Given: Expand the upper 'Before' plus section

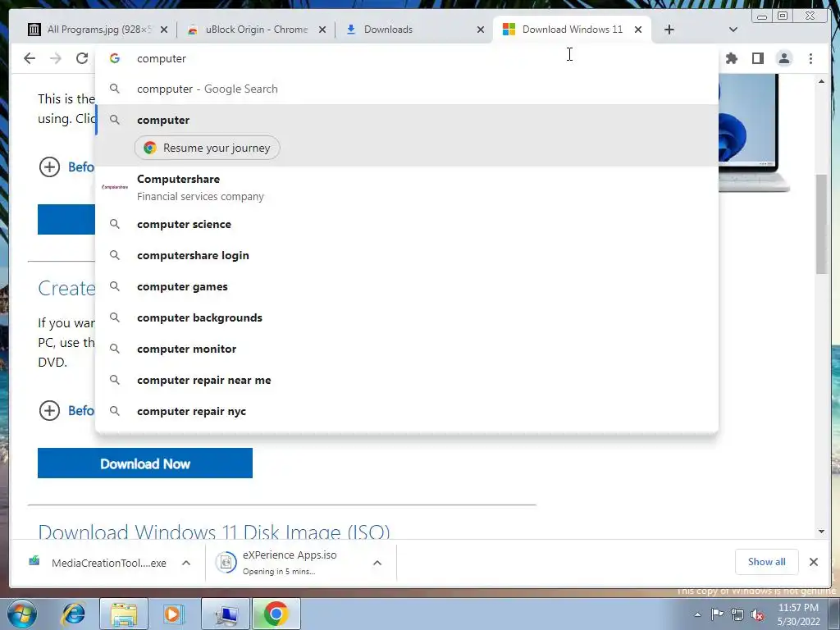Looking at the screenshot, I should tap(49, 167).
